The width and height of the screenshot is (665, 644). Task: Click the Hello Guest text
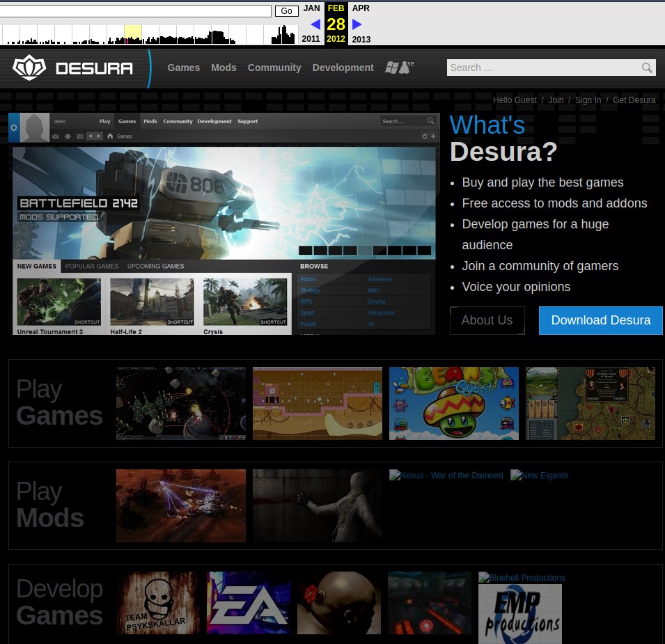[515, 100]
